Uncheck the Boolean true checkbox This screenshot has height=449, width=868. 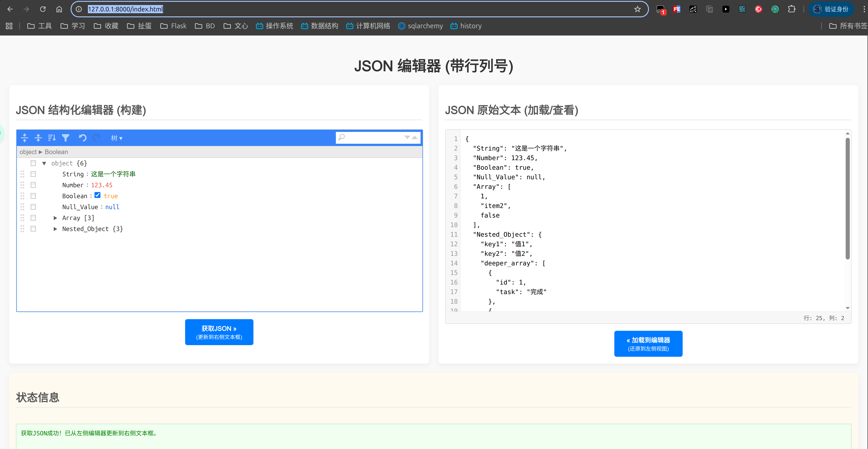(97, 195)
